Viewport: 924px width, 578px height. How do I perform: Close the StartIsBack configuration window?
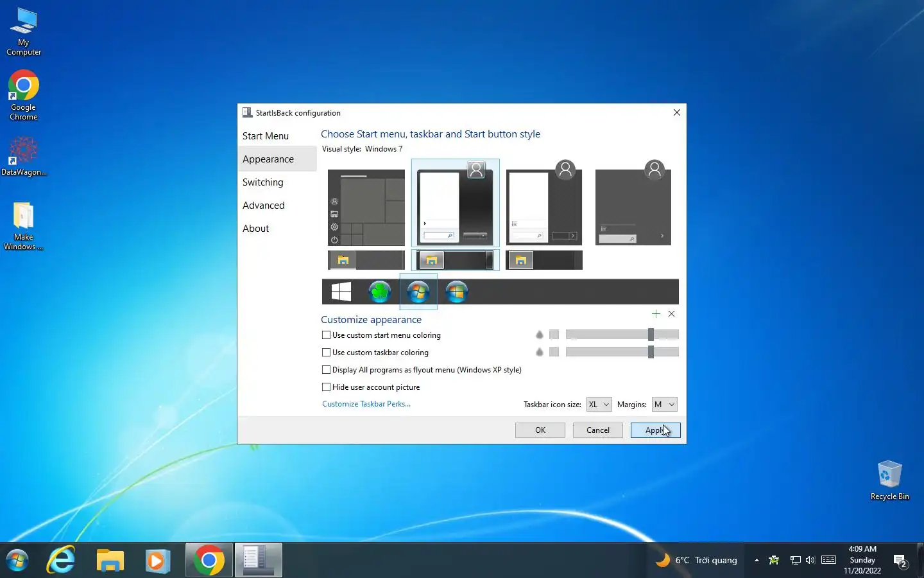pos(676,112)
